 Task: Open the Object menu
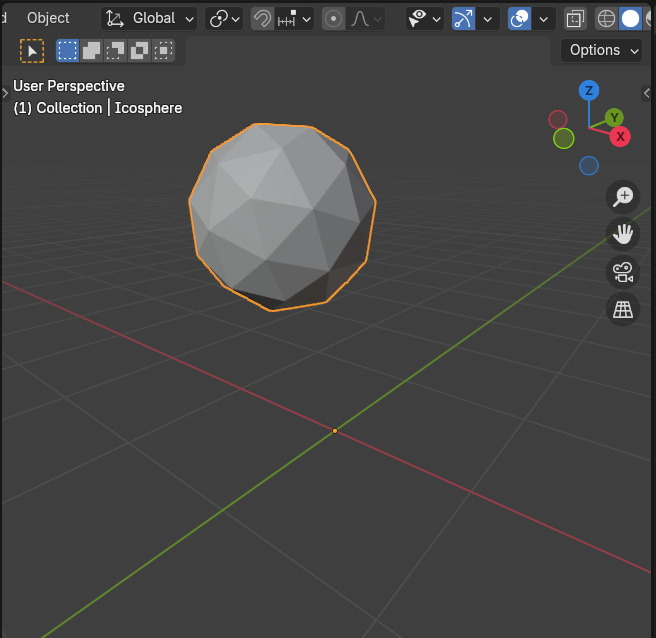(48, 18)
